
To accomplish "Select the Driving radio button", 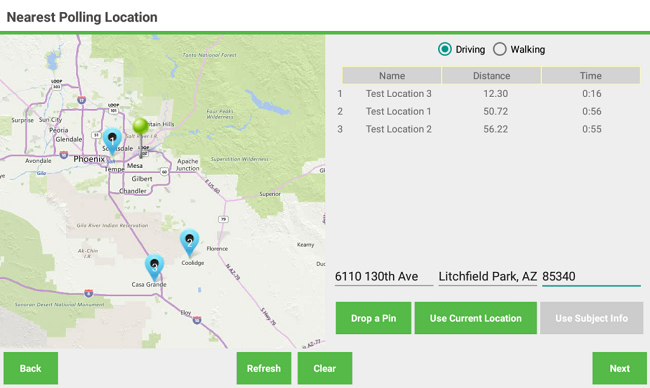I will pyautogui.click(x=445, y=49).
